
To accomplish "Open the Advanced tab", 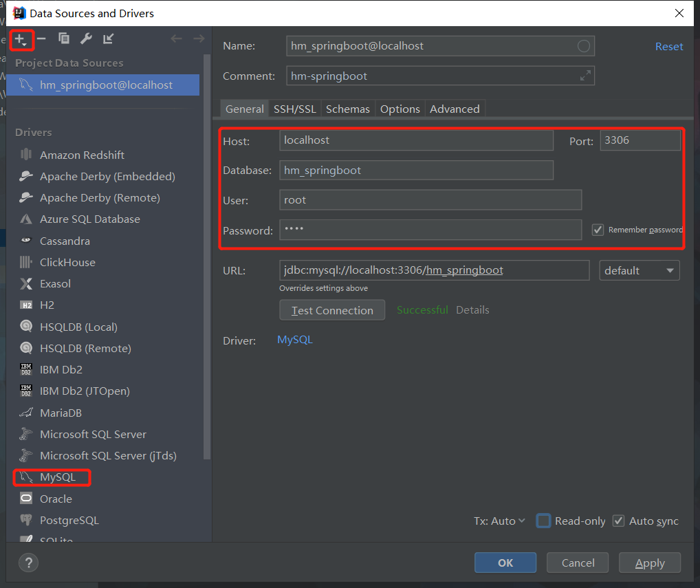I will tap(455, 109).
